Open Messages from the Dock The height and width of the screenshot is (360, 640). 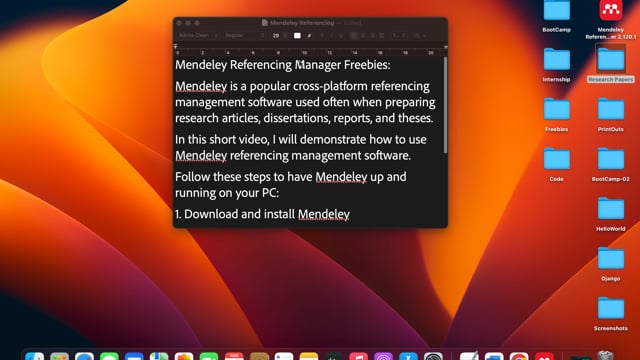[109, 356]
